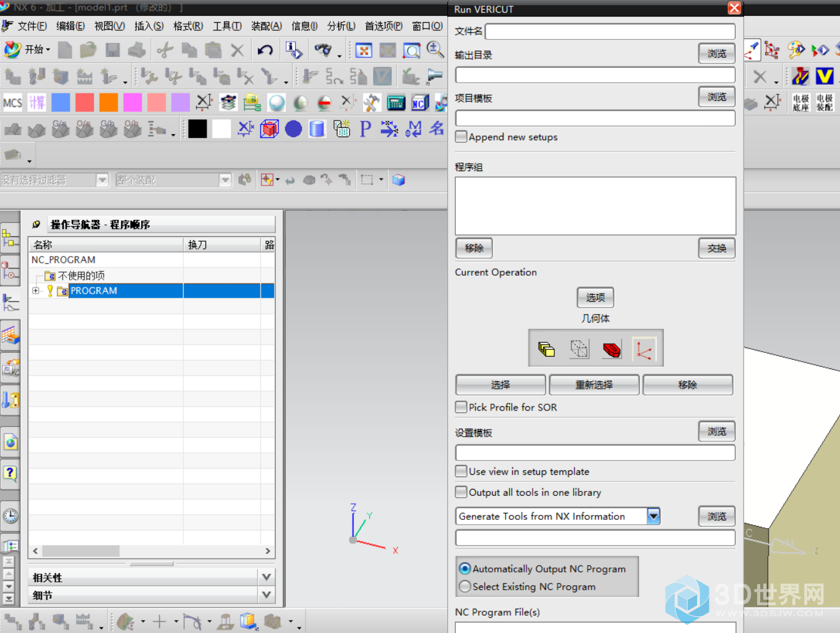
Task: Click 浏览 button for 项目模板
Action: 717,97
